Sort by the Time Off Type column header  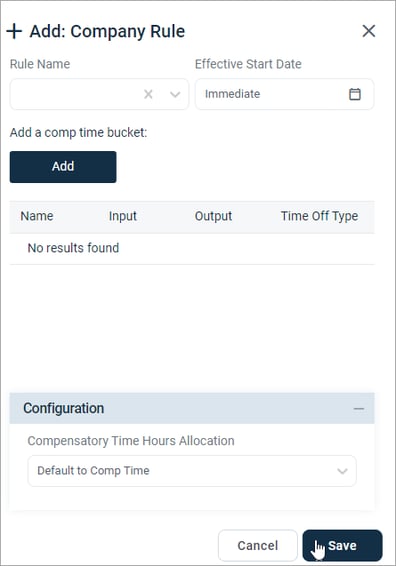click(x=319, y=216)
